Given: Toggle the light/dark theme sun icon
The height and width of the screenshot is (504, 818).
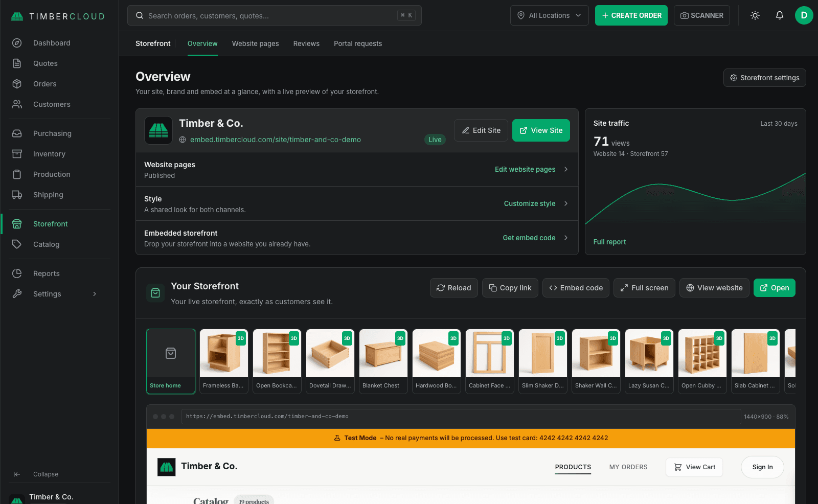Looking at the screenshot, I should click(755, 15).
